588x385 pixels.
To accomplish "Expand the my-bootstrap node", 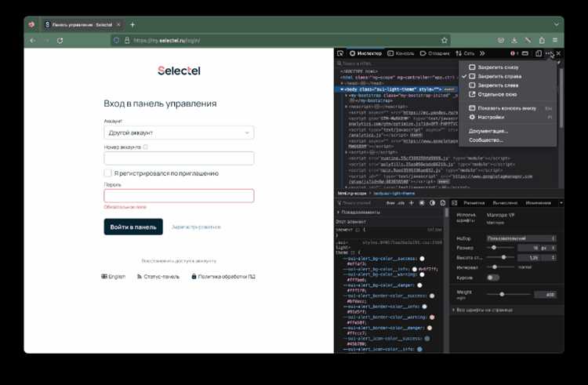I will pos(346,95).
